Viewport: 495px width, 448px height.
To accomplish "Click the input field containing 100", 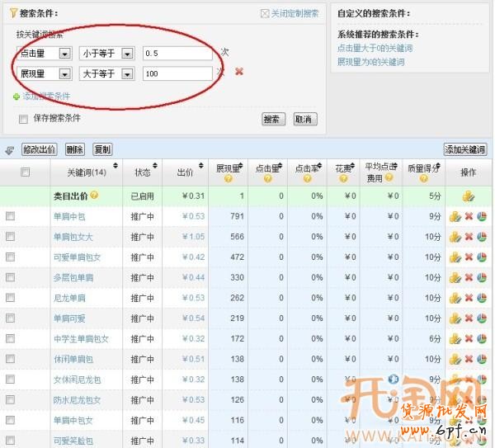I will [x=177, y=73].
